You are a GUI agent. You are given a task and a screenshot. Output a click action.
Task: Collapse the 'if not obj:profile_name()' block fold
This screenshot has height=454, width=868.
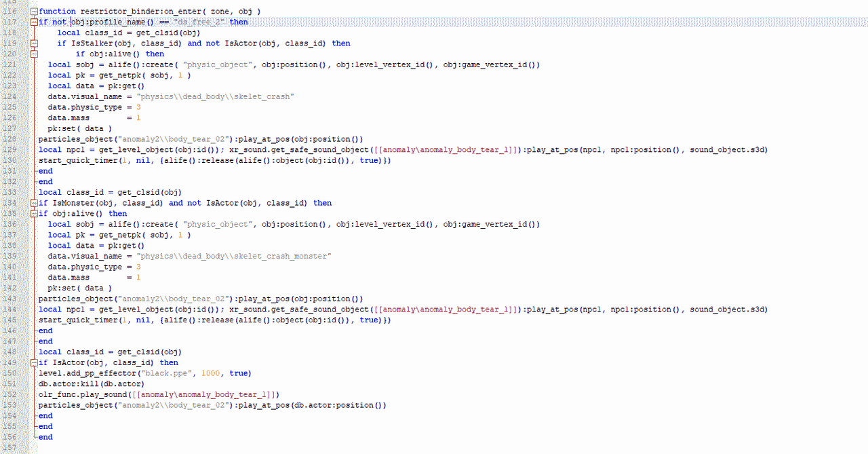[x=34, y=22]
